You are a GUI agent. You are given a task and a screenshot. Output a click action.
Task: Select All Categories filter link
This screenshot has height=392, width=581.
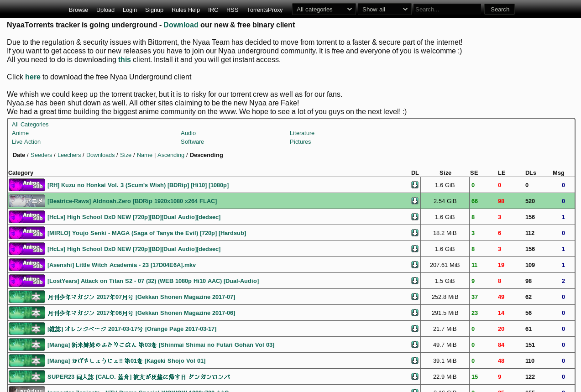[x=30, y=125]
